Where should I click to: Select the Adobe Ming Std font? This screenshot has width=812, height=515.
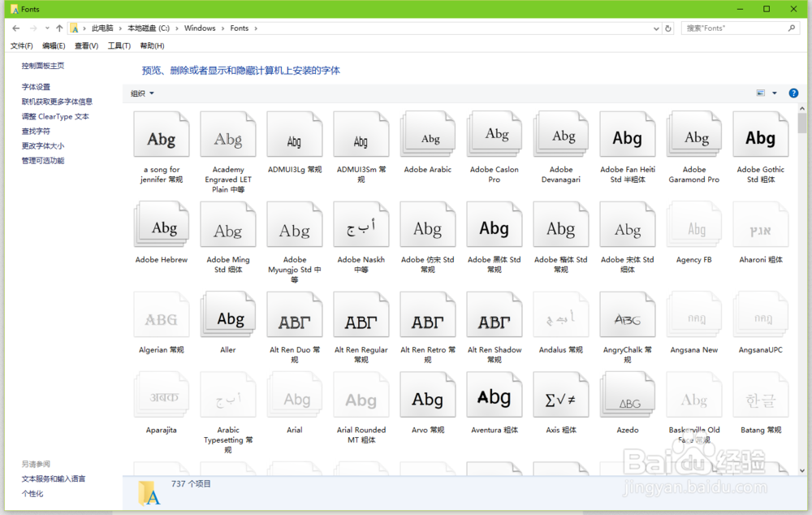[x=228, y=224]
